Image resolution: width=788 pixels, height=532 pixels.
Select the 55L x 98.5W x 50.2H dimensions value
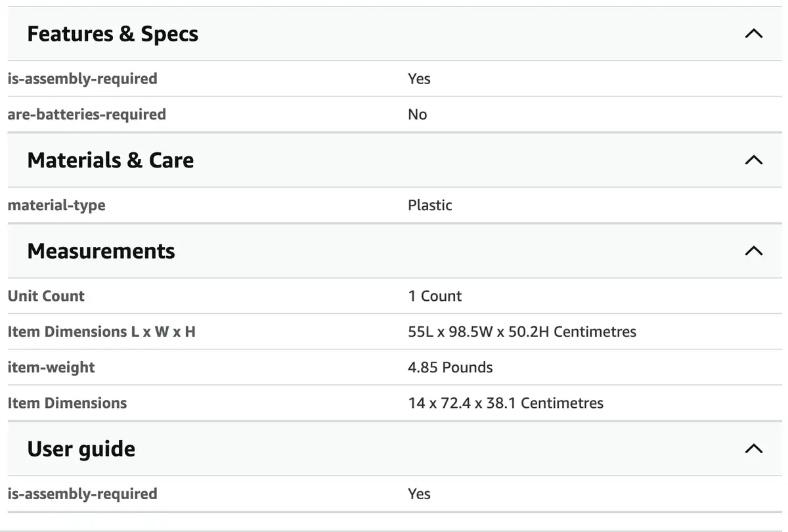pos(522,332)
